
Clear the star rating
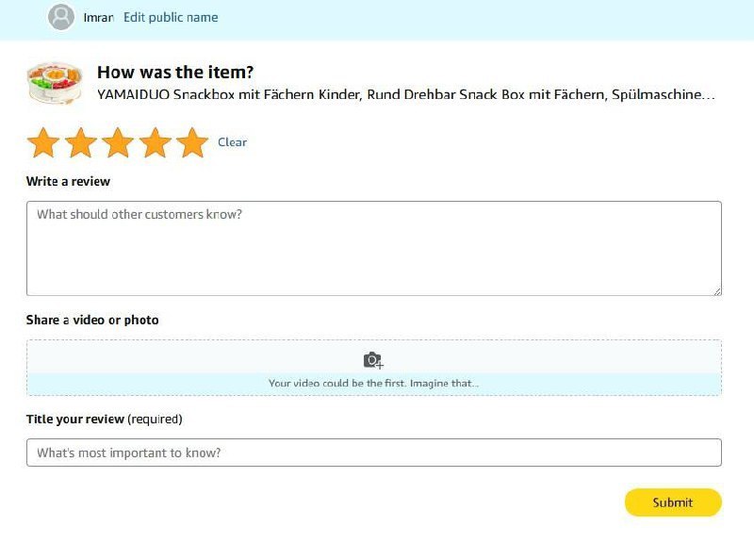coord(232,142)
